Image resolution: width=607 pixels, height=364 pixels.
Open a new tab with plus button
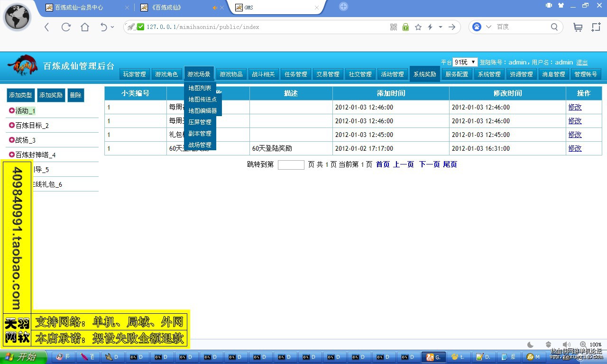click(x=344, y=7)
